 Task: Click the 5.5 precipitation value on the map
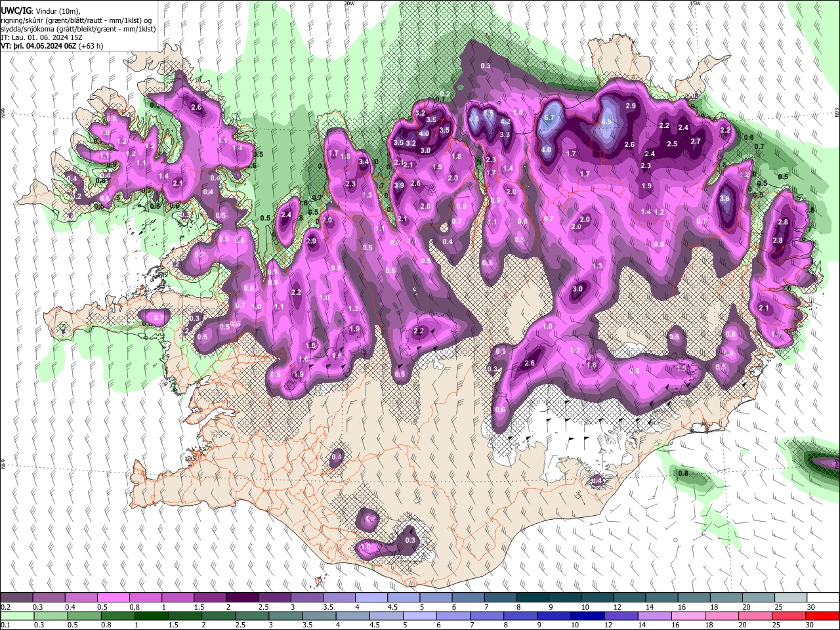click(x=488, y=113)
